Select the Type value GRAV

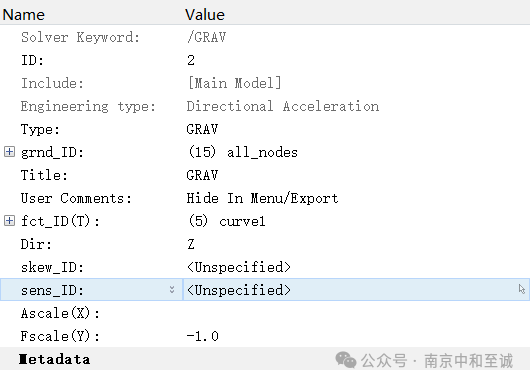(202, 129)
